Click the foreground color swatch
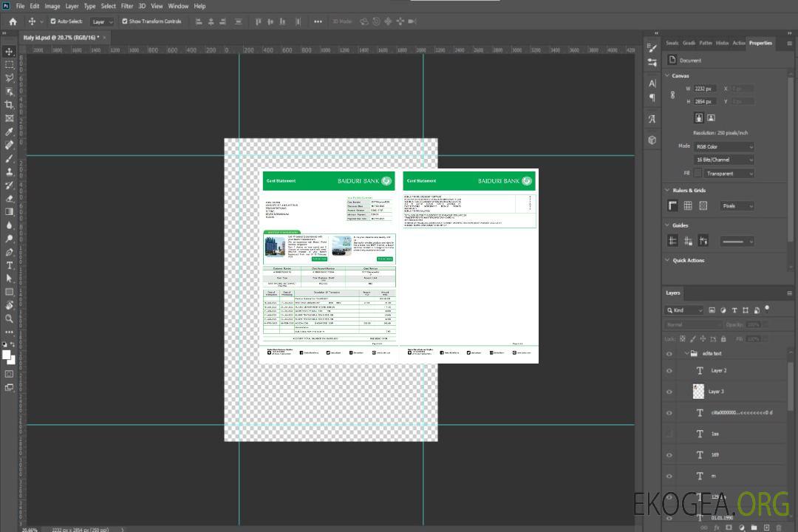The height and width of the screenshot is (532, 798). pyautogui.click(x=7, y=355)
